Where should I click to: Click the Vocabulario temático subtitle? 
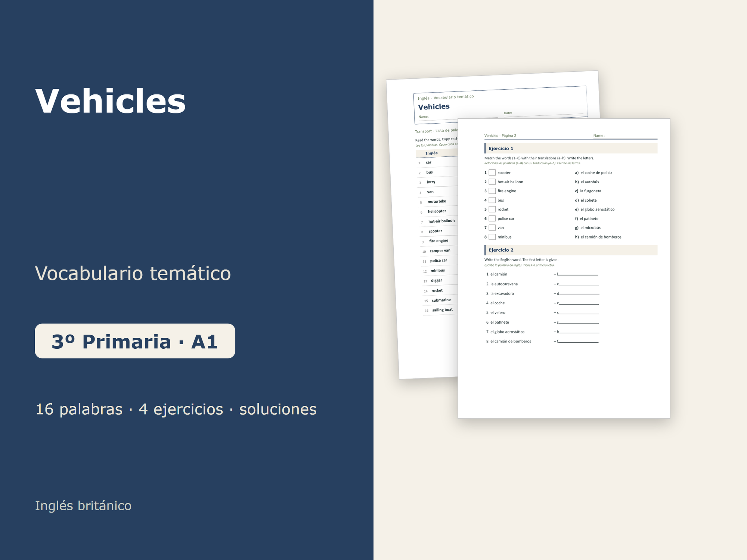coord(133,273)
